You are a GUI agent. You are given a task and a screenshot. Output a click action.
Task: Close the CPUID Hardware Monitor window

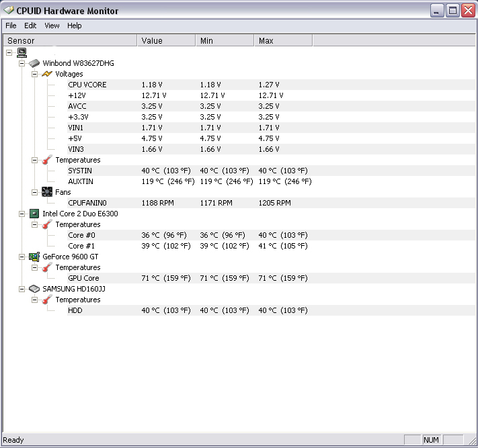coord(468,11)
